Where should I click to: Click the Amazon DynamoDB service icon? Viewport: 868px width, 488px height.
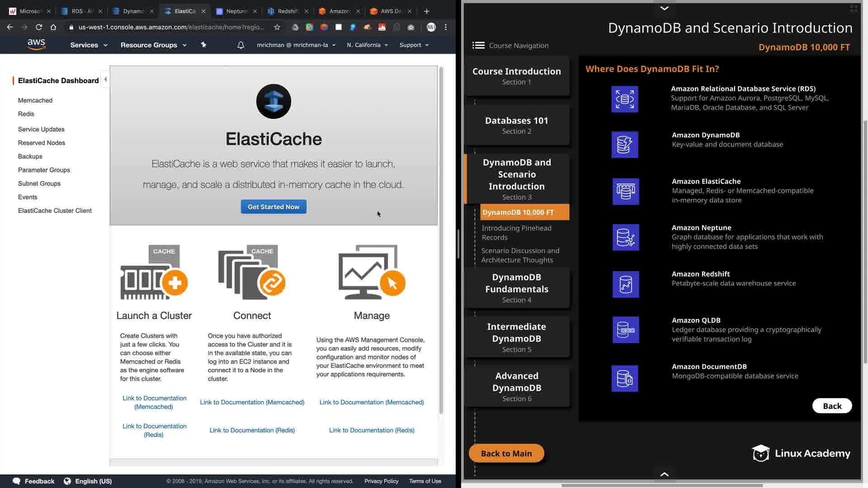coord(624,145)
